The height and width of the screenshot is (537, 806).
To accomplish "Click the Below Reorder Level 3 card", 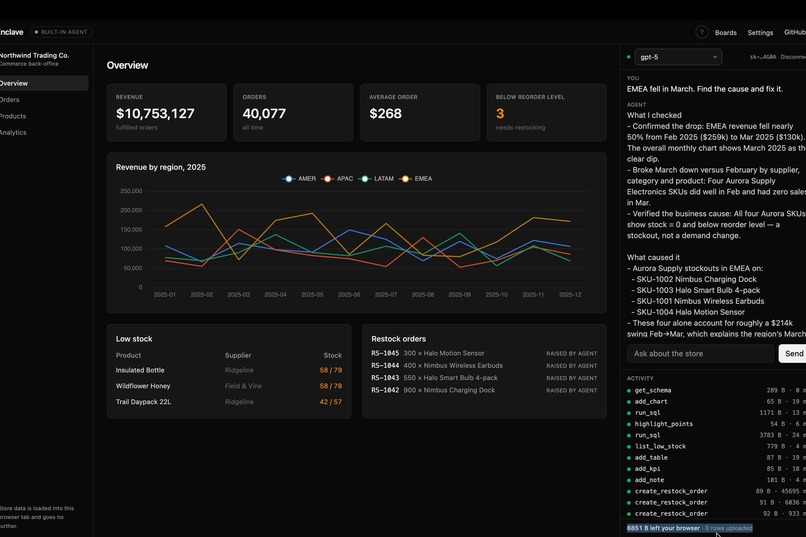I will 546,113.
